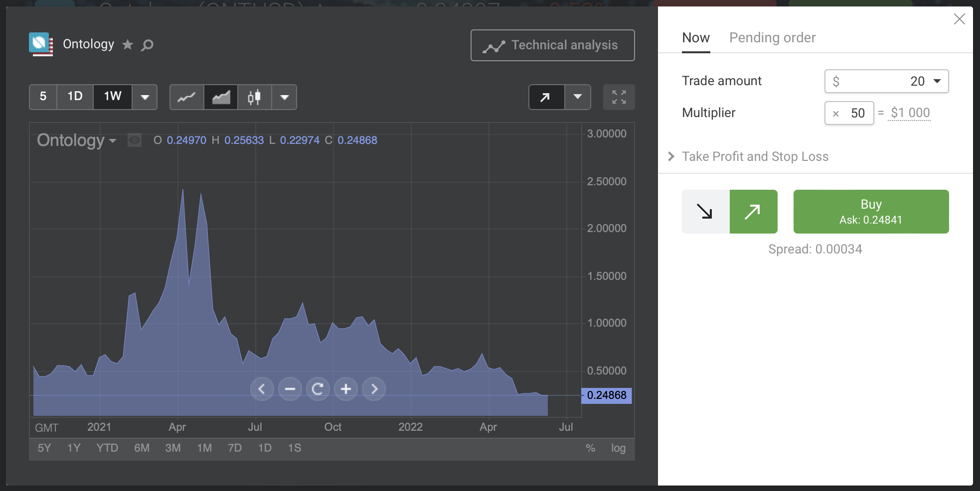Add Ontology to favorites with star
The height and width of the screenshot is (491, 980).
point(128,45)
